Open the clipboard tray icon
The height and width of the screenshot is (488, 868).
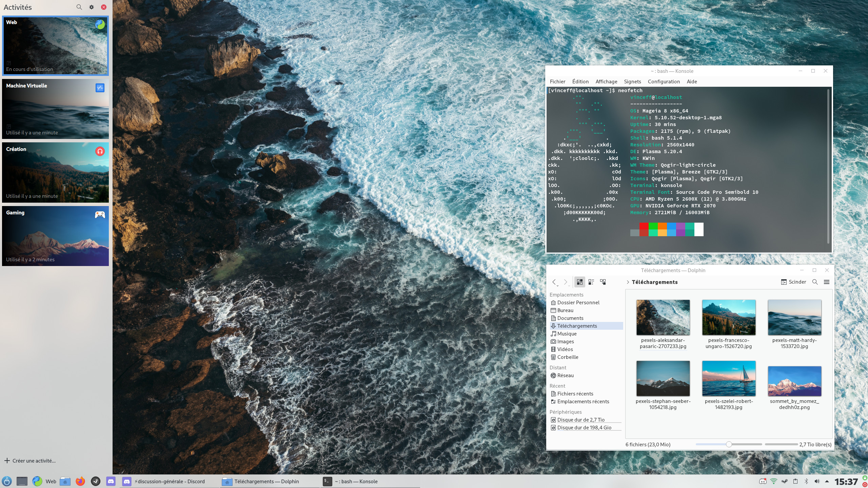(795, 481)
